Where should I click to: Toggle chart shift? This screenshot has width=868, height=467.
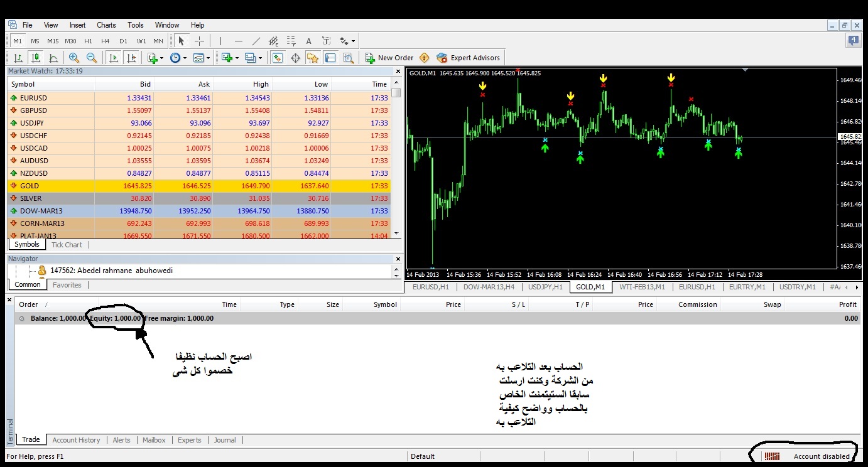coord(131,58)
